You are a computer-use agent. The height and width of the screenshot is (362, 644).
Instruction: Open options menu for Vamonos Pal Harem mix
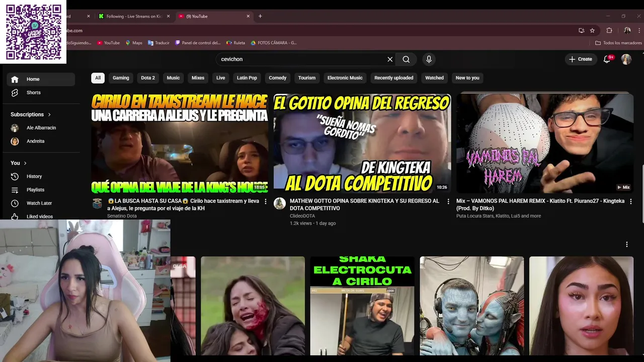[x=631, y=202]
